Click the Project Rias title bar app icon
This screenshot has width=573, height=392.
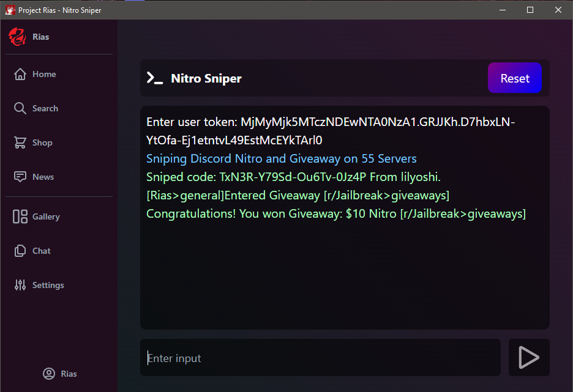(x=10, y=10)
